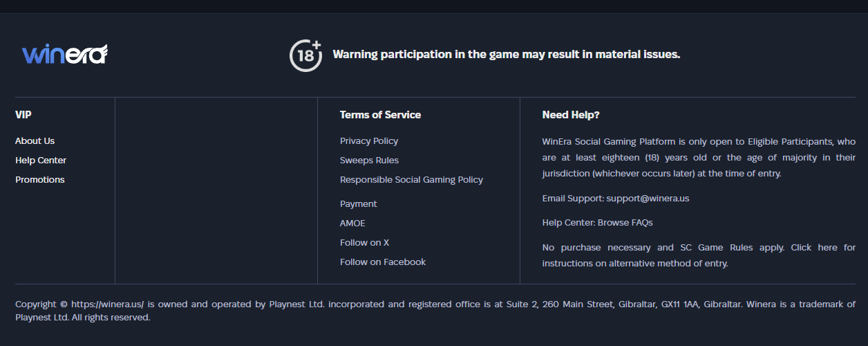Open the VIP footer link
868x346 pixels.
23,115
